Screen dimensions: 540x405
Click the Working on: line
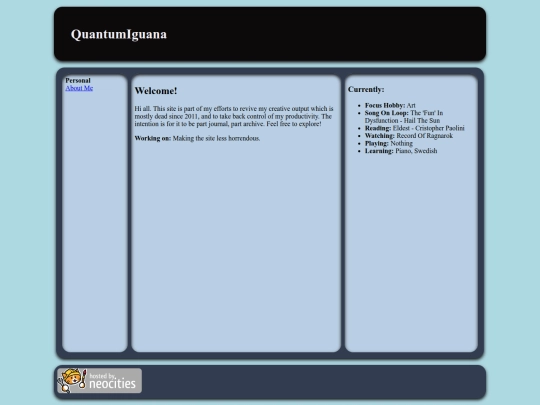(x=197, y=138)
